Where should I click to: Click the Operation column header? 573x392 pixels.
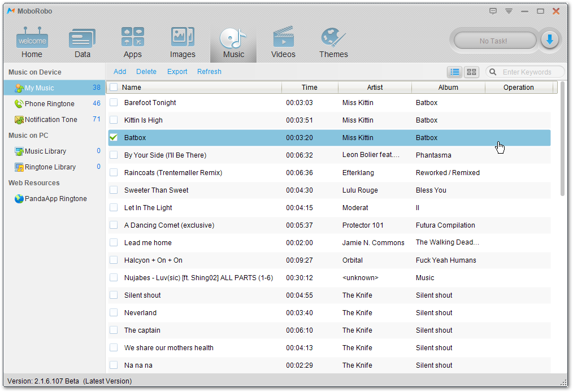tap(519, 88)
